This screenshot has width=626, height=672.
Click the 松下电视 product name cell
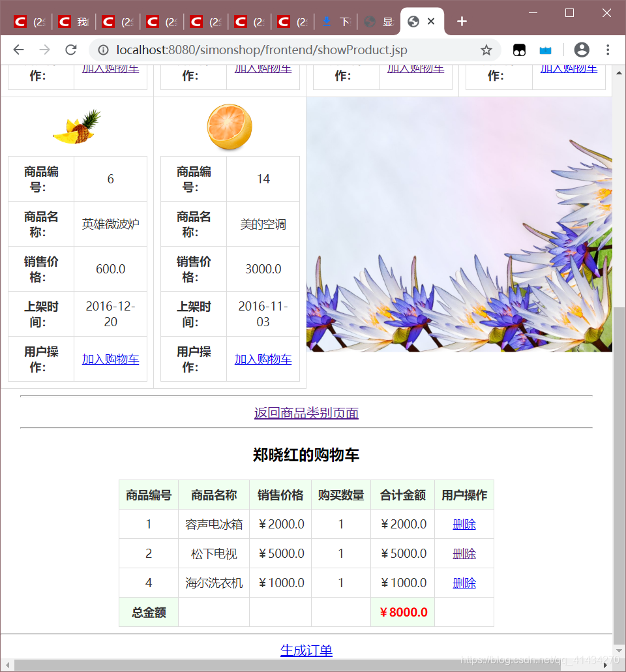(x=214, y=554)
